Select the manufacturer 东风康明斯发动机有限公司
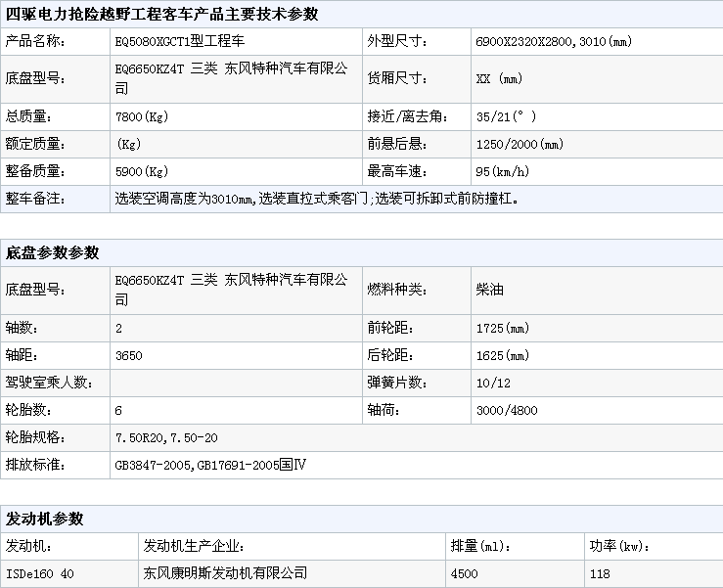Image resolution: width=723 pixels, height=588 pixels. click(225, 573)
